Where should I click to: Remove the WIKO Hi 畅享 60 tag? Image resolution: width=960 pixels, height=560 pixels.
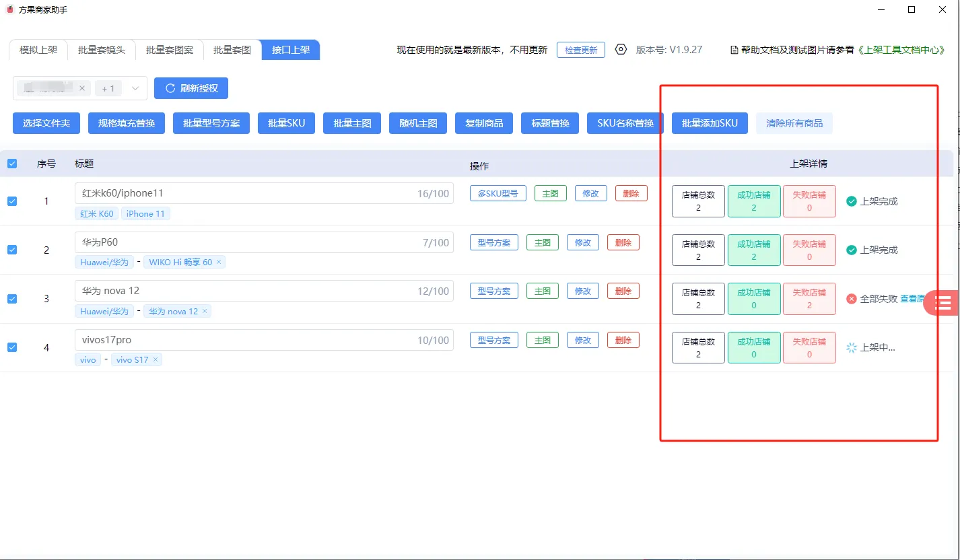219,262
